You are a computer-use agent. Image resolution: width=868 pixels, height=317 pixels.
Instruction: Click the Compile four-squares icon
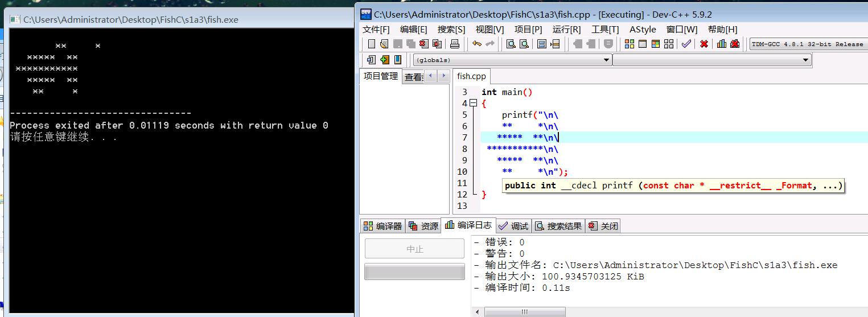coord(630,44)
